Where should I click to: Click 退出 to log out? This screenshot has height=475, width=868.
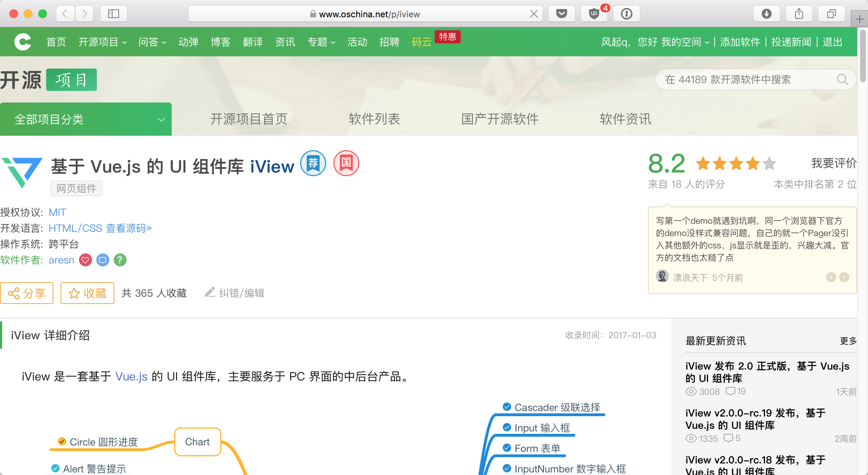coord(833,42)
